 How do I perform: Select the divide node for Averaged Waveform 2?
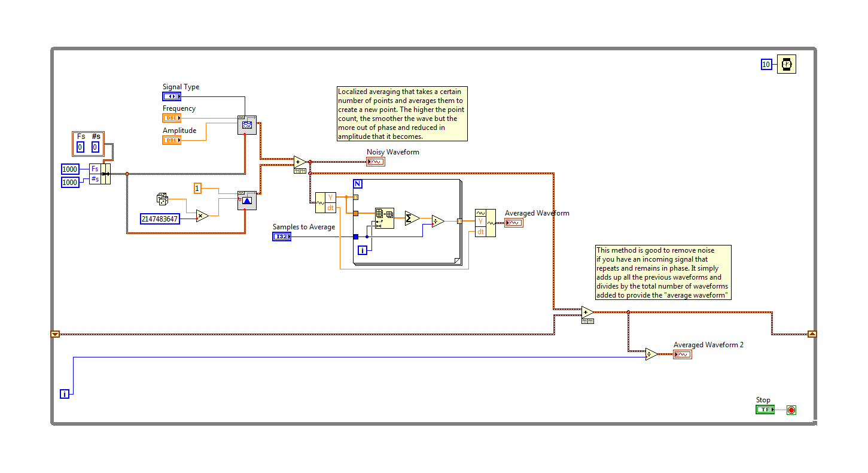pyautogui.click(x=651, y=354)
